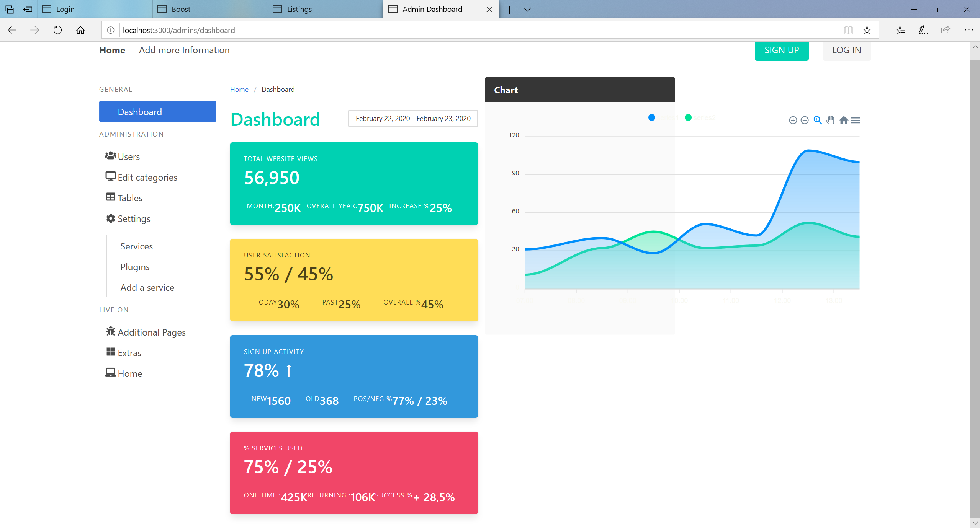Toggle the reading view icon
Screen dimensions: 980x528
tap(848, 30)
